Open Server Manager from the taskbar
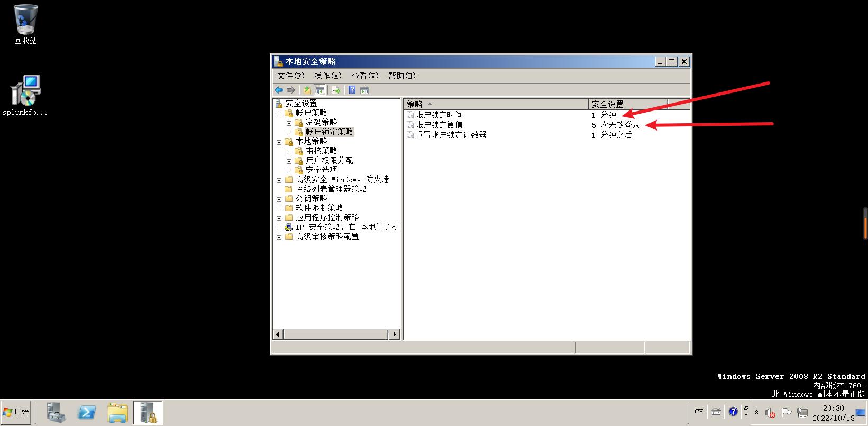Viewport: 868px width, 426px height. (x=56, y=413)
